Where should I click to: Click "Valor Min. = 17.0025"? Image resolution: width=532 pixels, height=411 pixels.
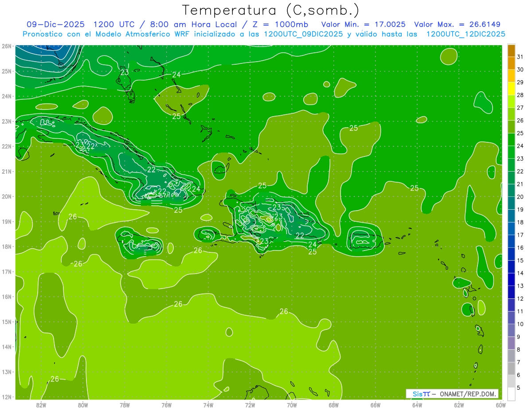[363, 24]
